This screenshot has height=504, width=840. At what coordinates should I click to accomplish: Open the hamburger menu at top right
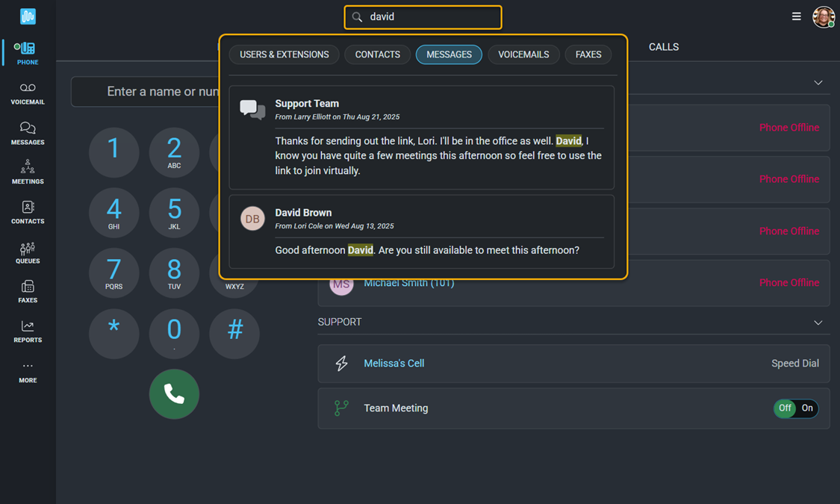pos(796,16)
